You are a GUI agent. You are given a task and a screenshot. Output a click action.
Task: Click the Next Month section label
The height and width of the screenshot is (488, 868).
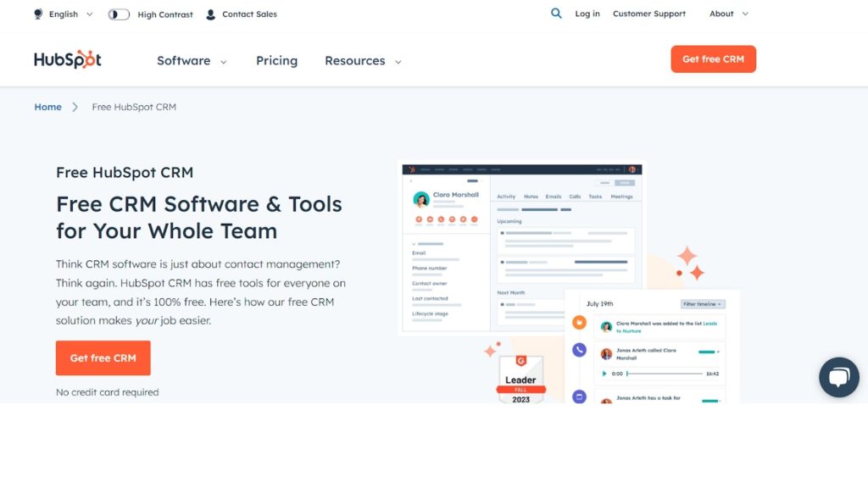coord(511,292)
